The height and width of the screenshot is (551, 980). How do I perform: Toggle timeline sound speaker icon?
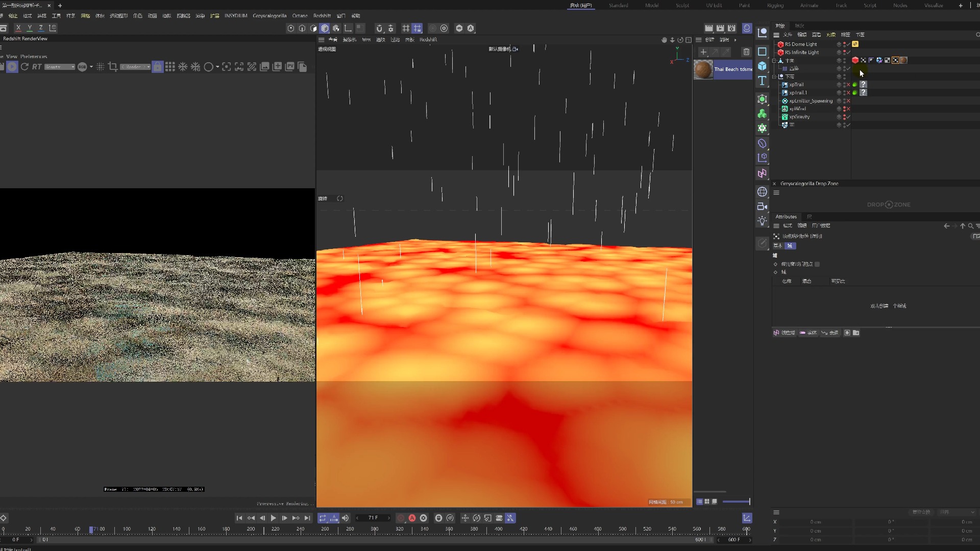(346, 518)
